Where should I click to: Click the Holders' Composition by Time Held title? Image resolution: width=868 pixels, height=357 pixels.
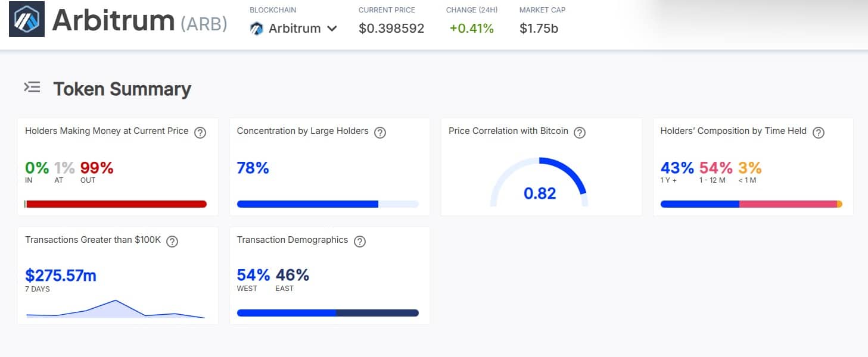733,131
